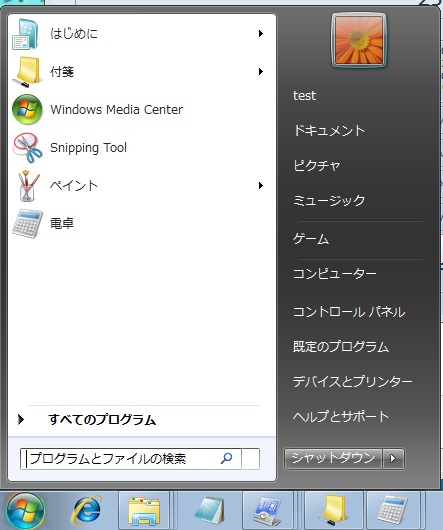Open Internet Explorer from the taskbar
Screen dimensions: 443x530
tap(87, 511)
